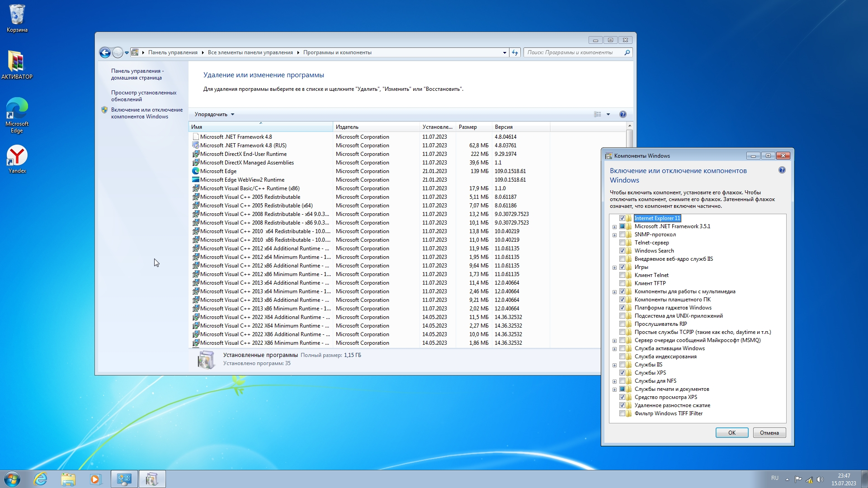The width and height of the screenshot is (868, 488).
Task: Uncheck Internet Explorer 11 component
Action: [623, 218]
